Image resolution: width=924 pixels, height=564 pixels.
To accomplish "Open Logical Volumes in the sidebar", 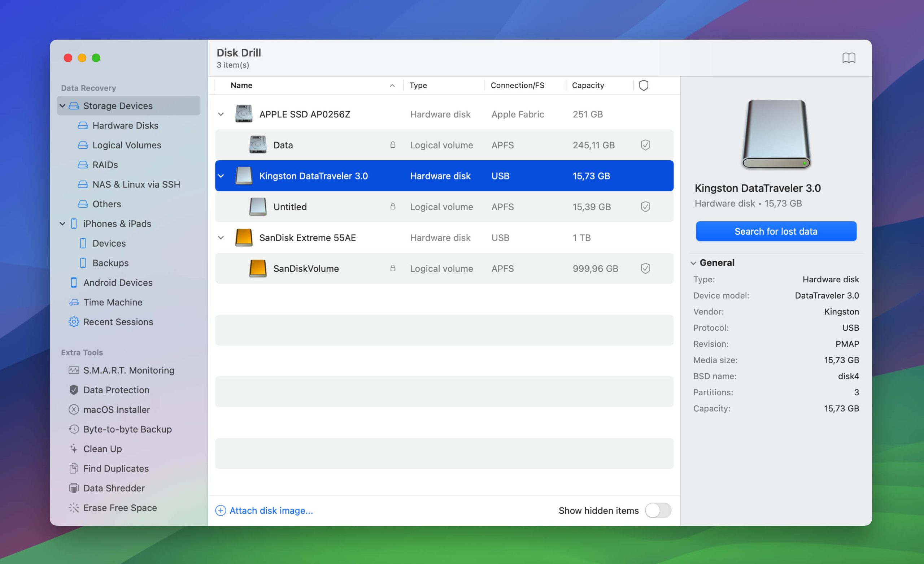I will click(127, 145).
